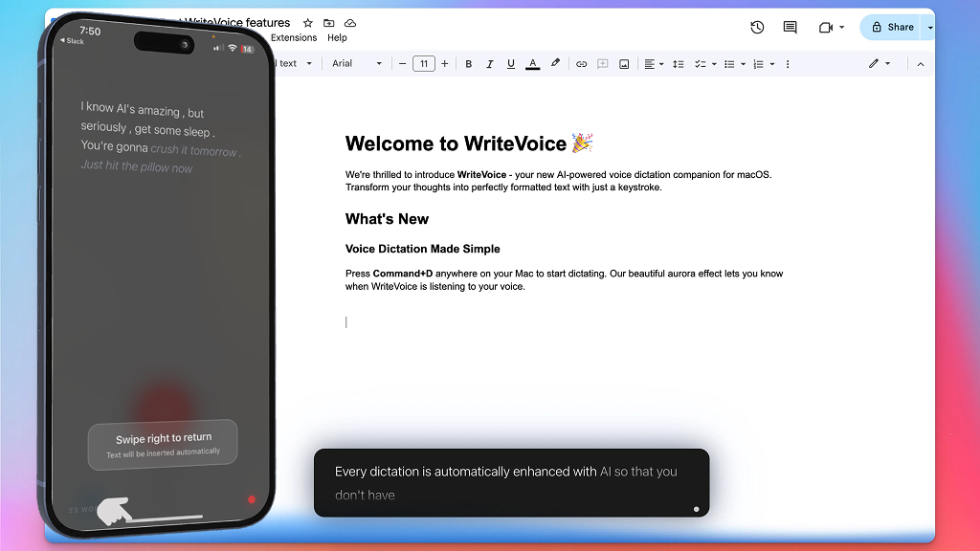Screen dimensions: 980x551
Task: Toggle bold formatting
Action: (x=468, y=63)
